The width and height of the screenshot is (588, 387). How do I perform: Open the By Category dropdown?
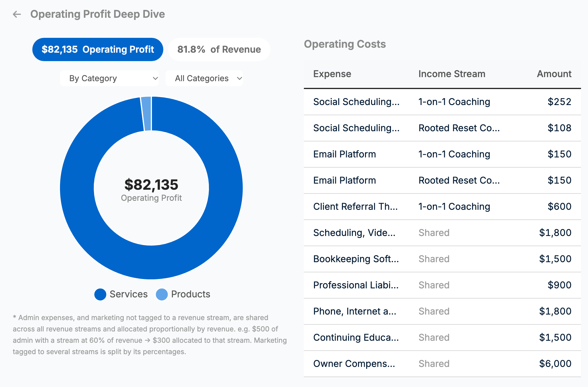(109, 78)
